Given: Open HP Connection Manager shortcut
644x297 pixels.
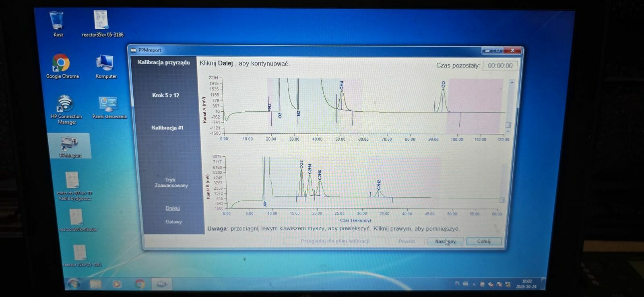Looking at the screenshot, I should 65,104.
